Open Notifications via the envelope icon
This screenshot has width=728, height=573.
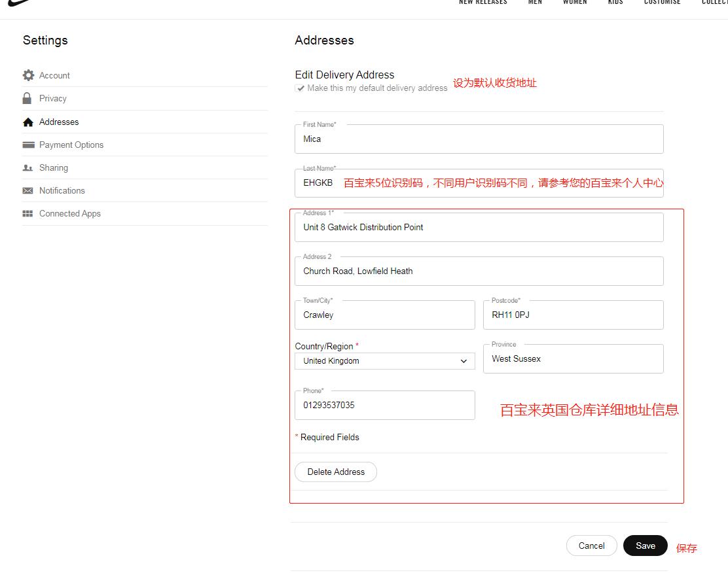pyautogui.click(x=29, y=190)
